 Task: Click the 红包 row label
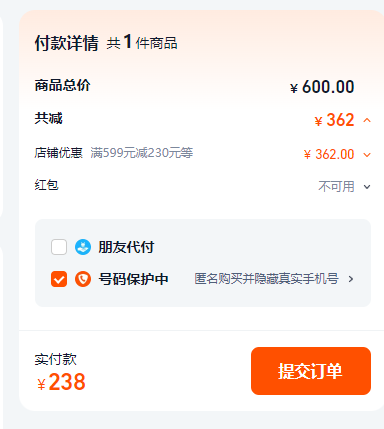(46, 185)
